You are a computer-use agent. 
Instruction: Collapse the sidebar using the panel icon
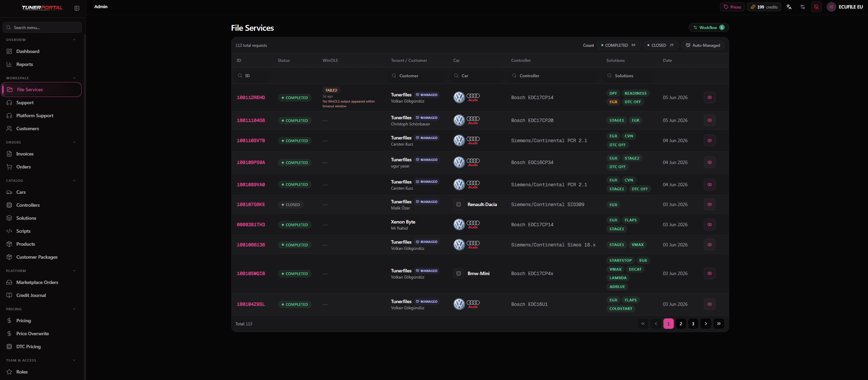pyautogui.click(x=77, y=8)
